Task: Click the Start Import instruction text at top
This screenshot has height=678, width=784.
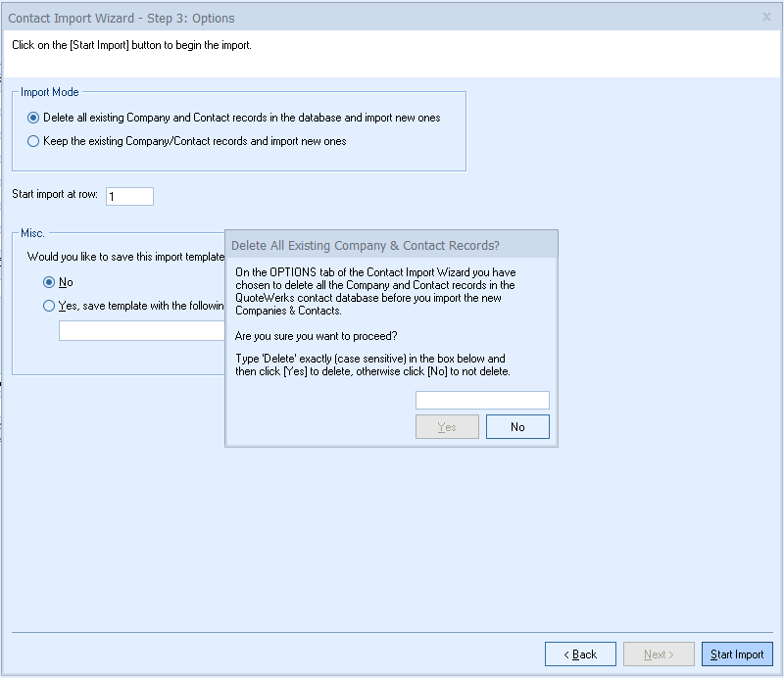Action: [x=131, y=45]
